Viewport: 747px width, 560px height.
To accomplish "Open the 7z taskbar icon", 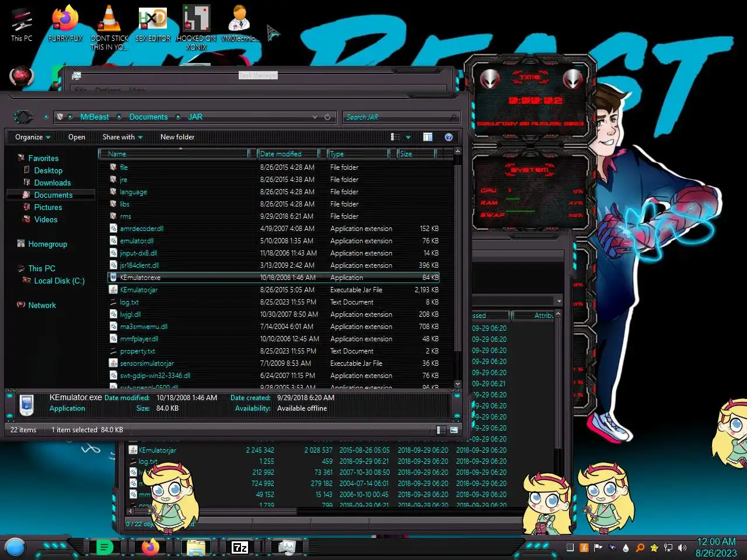I will pyautogui.click(x=240, y=547).
